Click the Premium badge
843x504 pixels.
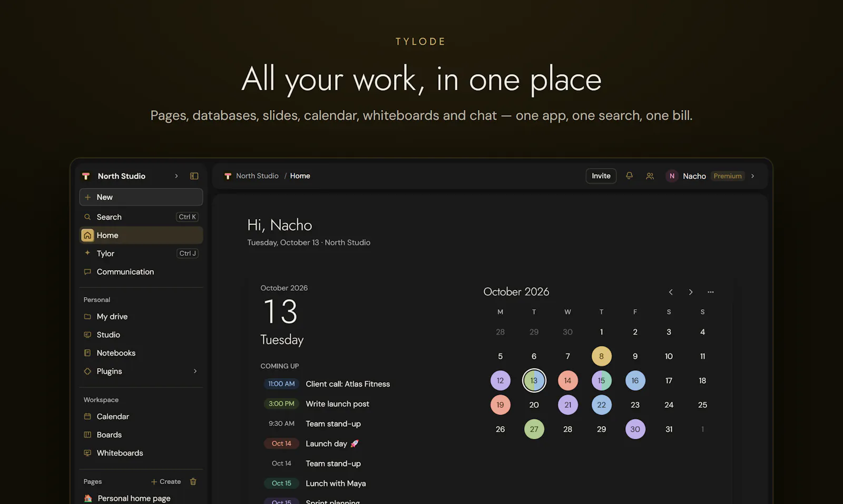point(728,176)
